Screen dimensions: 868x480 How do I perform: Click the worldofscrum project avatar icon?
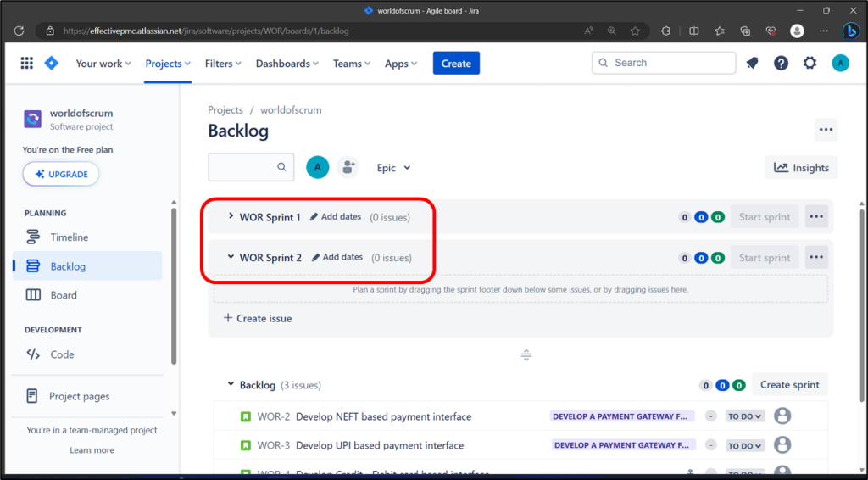click(33, 119)
